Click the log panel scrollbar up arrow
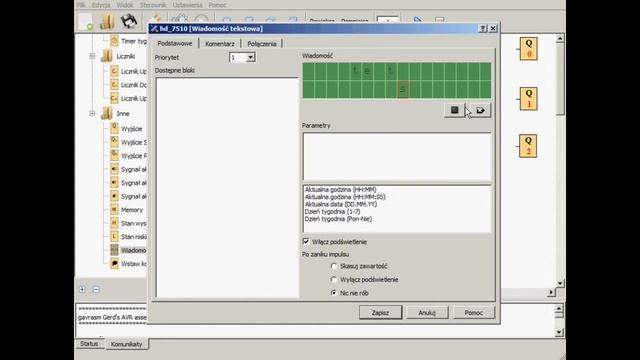 (559, 309)
